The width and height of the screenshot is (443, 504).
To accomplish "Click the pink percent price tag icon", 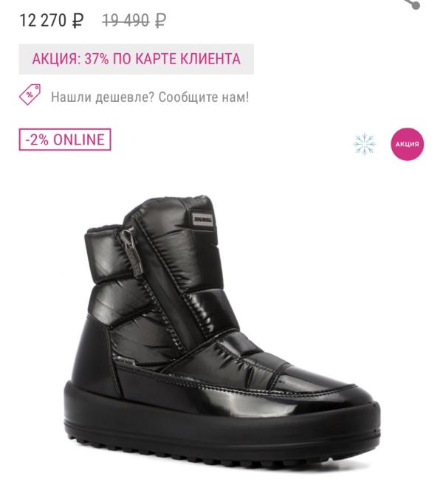I will (x=30, y=94).
